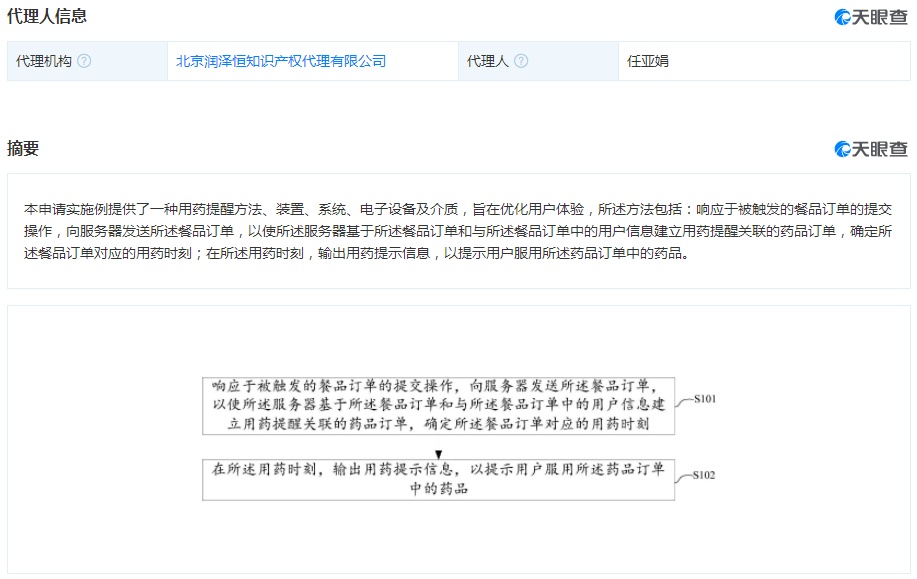The height and width of the screenshot is (579, 917).
Task: Click the second flowchart box about 输出用药提示信息
Action: coord(438,479)
